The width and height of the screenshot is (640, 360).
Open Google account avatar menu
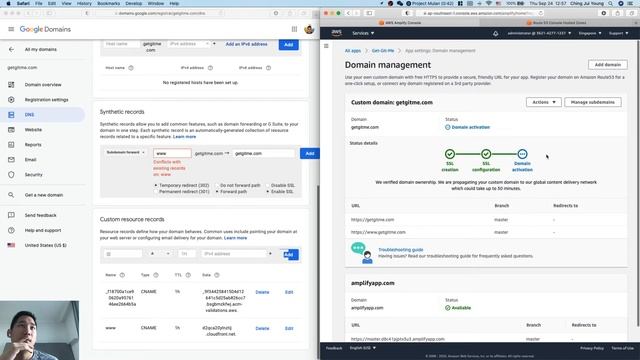click(309, 29)
